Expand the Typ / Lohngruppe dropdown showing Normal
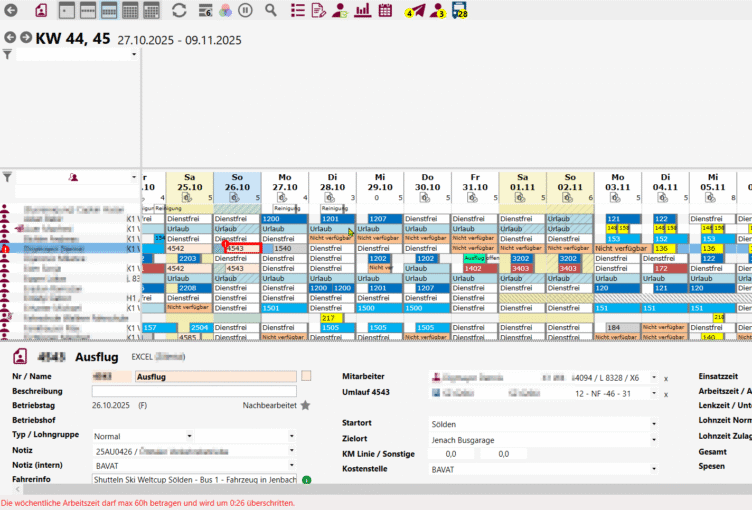Image resolution: width=752 pixels, height=510 pixels. tap(292, 437)
